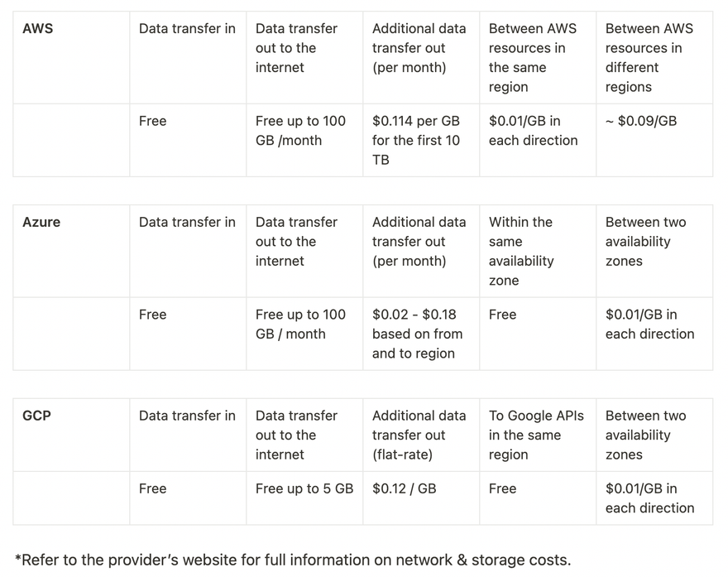The width and height of the screenshot is (728, 577).
Task: Select the GCP '$0.12 / GB' cell
Action: (421, 498)
